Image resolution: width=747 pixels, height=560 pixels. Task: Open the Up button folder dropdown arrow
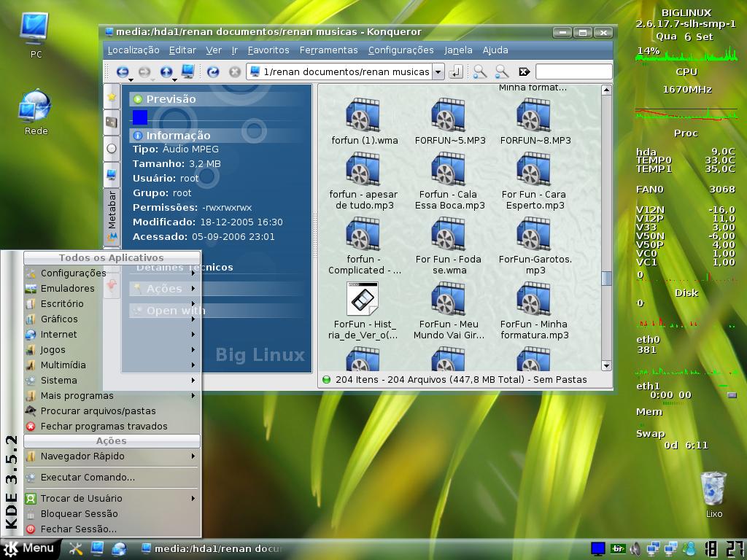pyautogui.click(x=174, y=79)
